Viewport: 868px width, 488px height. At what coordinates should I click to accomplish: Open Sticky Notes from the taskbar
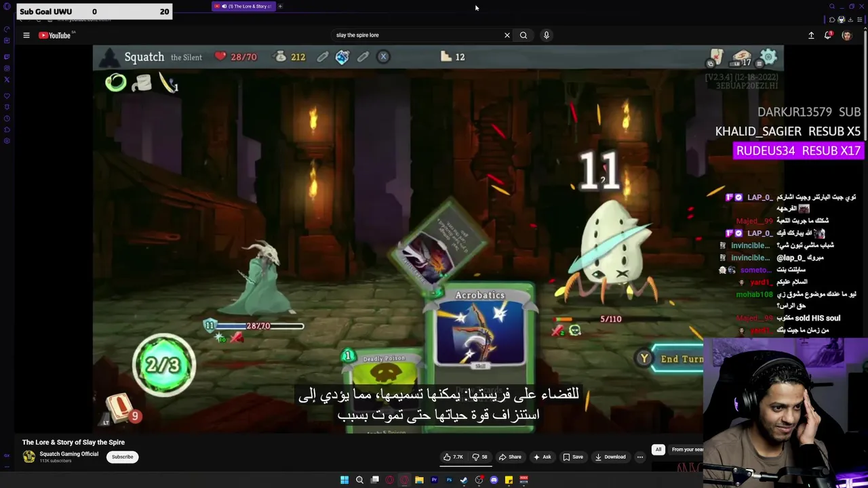click(509, 480)
